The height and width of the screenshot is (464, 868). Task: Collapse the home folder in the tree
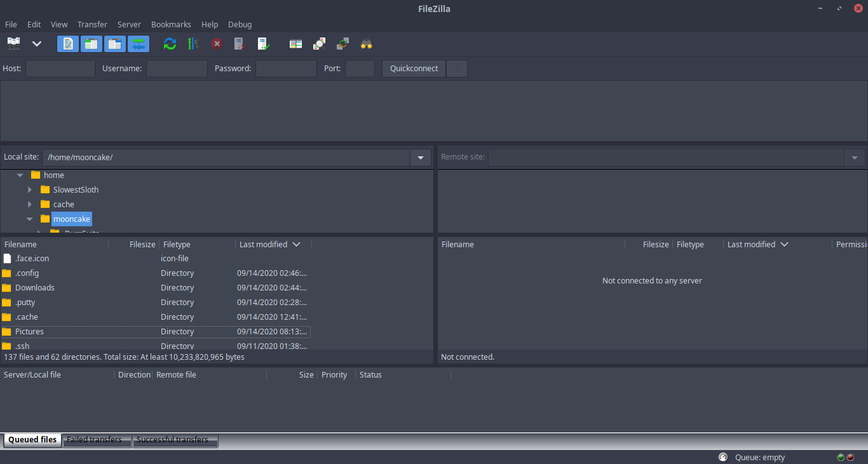coord(20,175)
